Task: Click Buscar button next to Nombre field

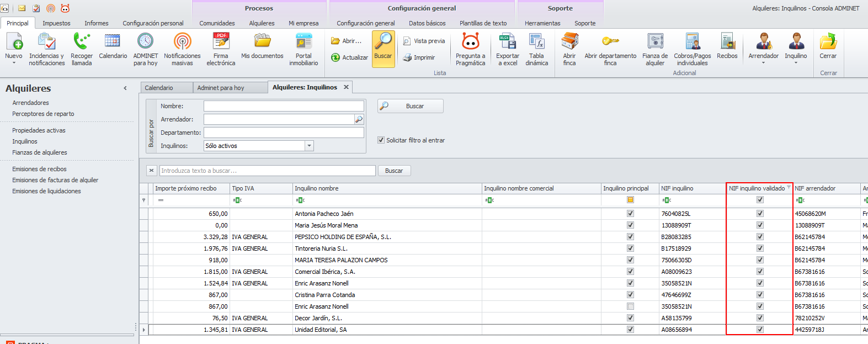Action: coord(411,106)
